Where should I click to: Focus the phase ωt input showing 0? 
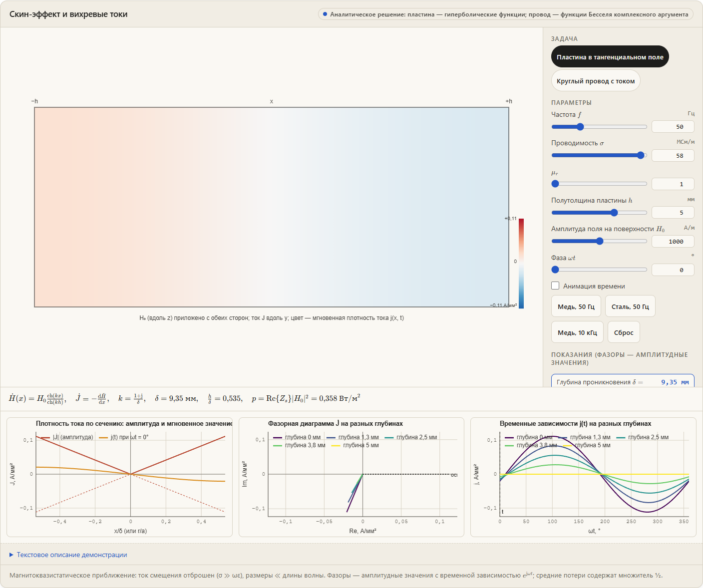point(673,270)
